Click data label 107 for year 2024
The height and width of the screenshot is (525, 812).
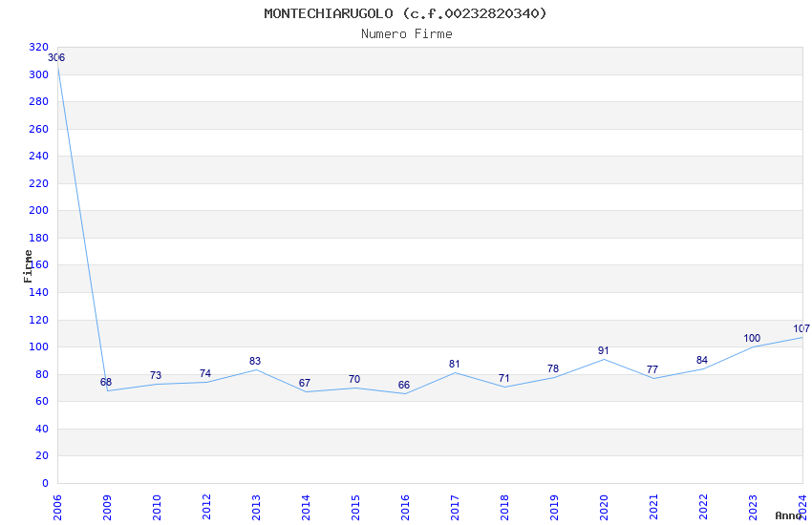(801, 329)
